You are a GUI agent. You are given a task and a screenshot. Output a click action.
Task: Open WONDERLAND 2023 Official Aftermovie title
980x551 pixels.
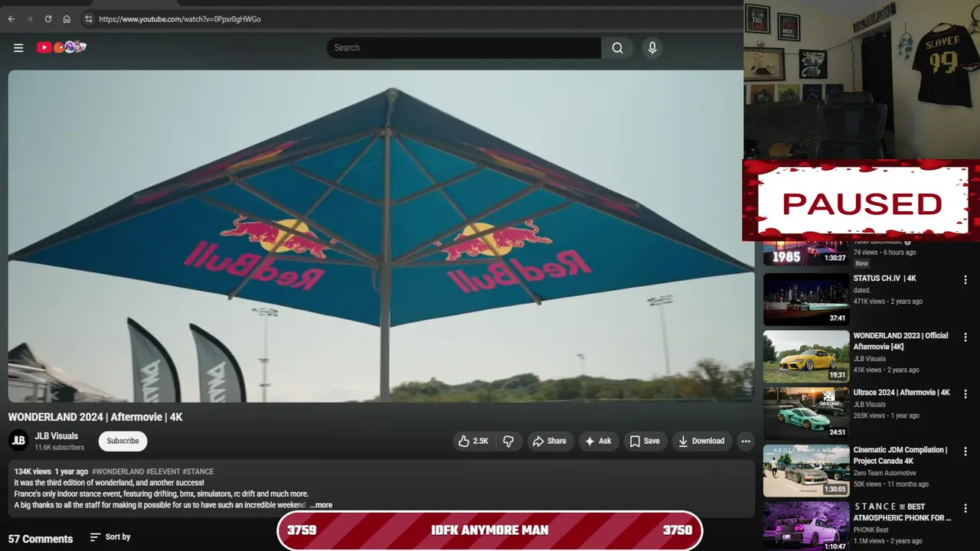point(901,341)
